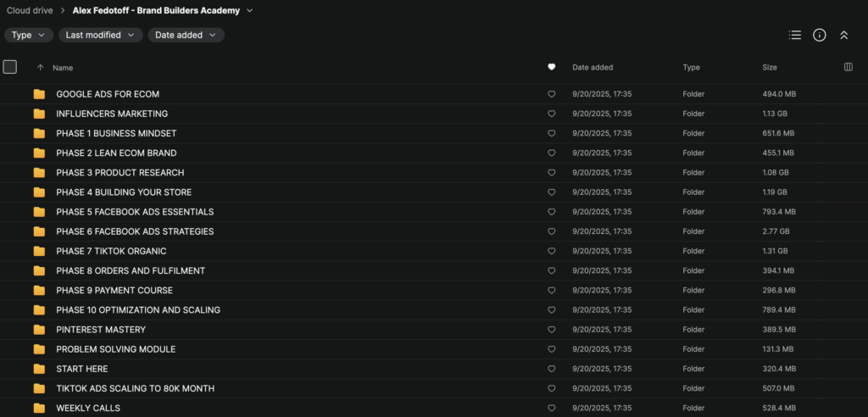Go to Cloud drive breadcrumb
868x417 pixels.
[30, 11]
